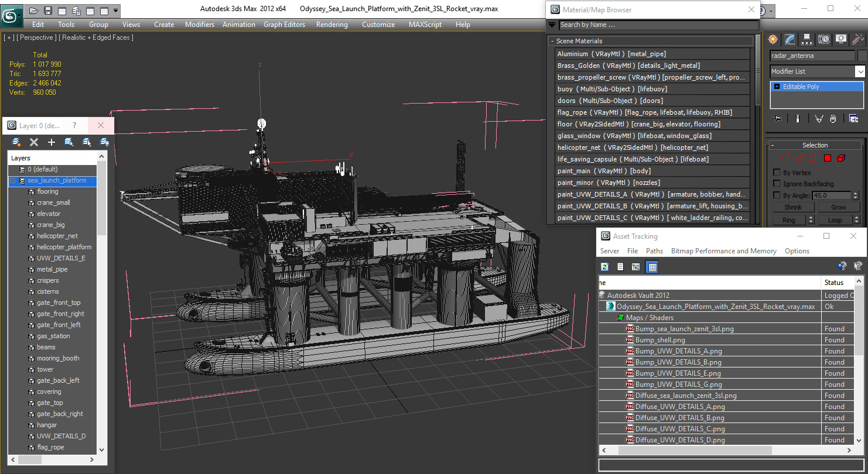This screenshot has height=474, width=868.
Task: Open the Modify command panel tab
Action: tap(790, 39)
